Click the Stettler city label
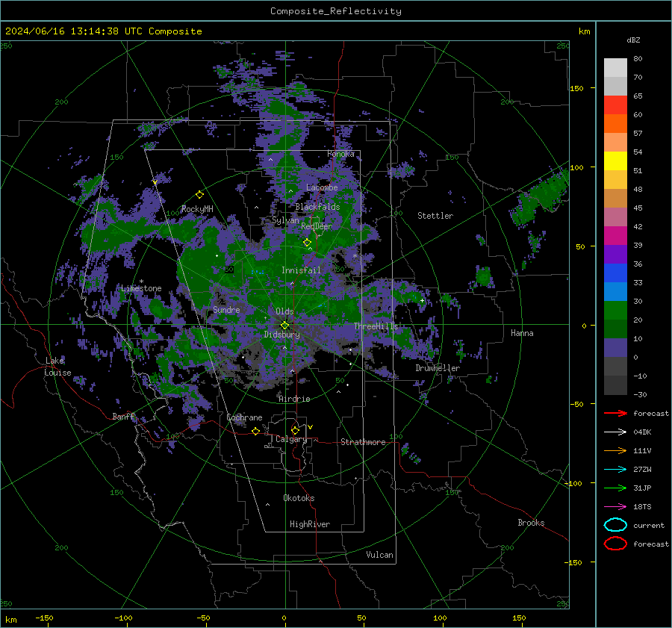The height and width of the screenshot is (628, 672). click(435, 216)
